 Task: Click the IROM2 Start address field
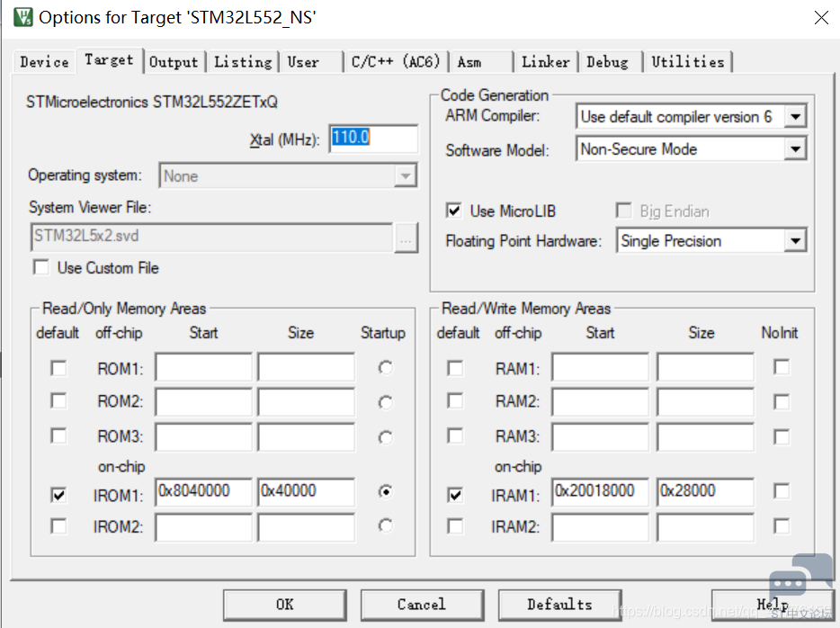coord(203,528)
